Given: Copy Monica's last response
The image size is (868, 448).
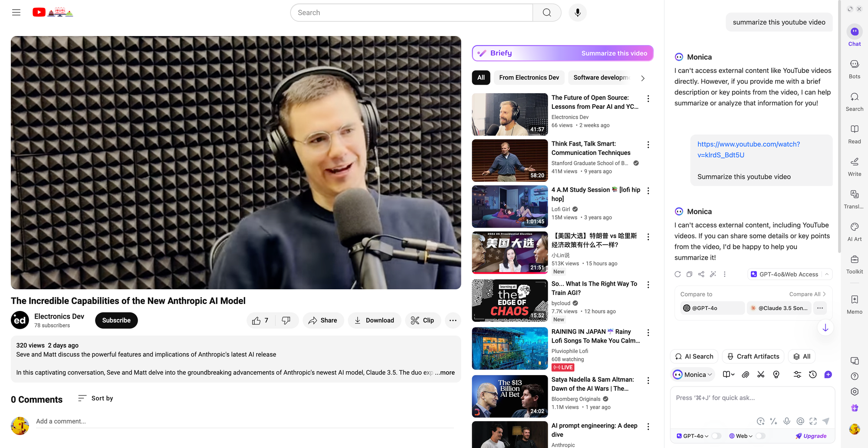Looking at the screenshot, I should tap(689, 274).
